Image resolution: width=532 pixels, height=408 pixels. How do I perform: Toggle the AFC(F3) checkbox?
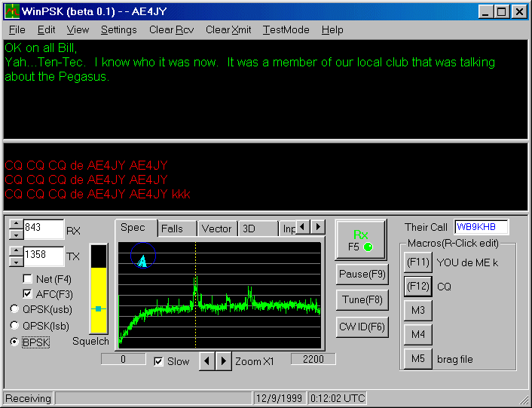coord(27,294)
